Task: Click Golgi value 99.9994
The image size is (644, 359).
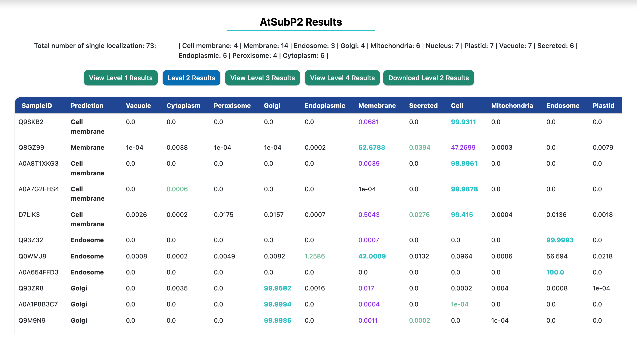Action: (x=277, y=304)
